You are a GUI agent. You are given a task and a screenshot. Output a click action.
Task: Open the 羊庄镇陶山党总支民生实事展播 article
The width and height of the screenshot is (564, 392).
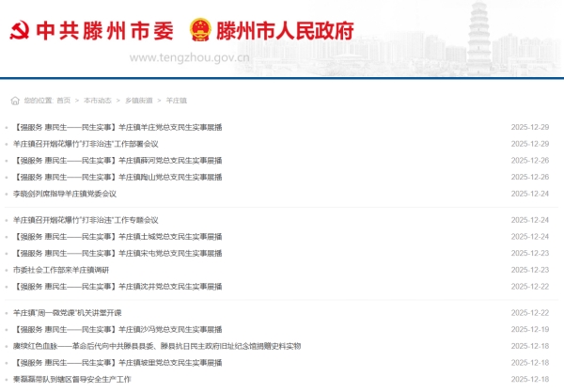pos(117,177)
